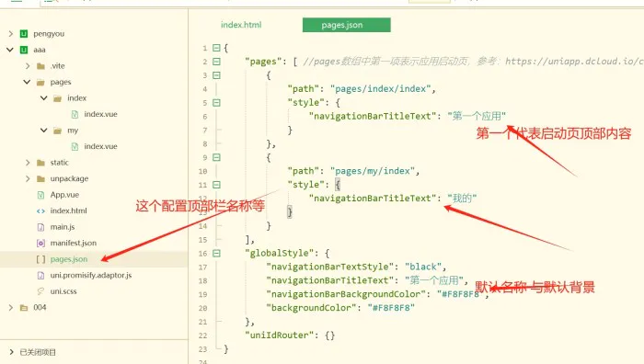Collapse the pages folder
Image resolution: width=644 pixels, height=364 pixels.
click(27, 82)
